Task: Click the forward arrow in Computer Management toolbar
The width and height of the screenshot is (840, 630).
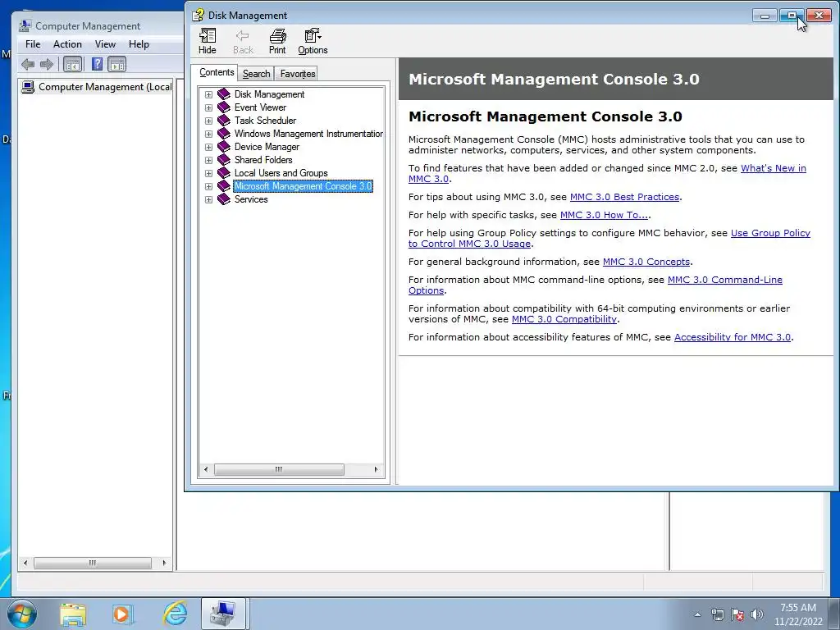Action: [x=47, y=65]
